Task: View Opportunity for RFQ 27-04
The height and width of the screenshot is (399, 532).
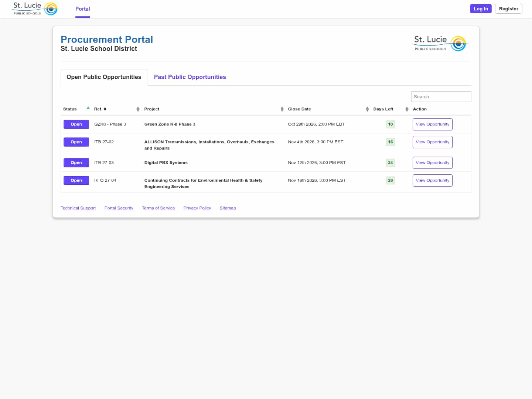Action: pos(433,181)
